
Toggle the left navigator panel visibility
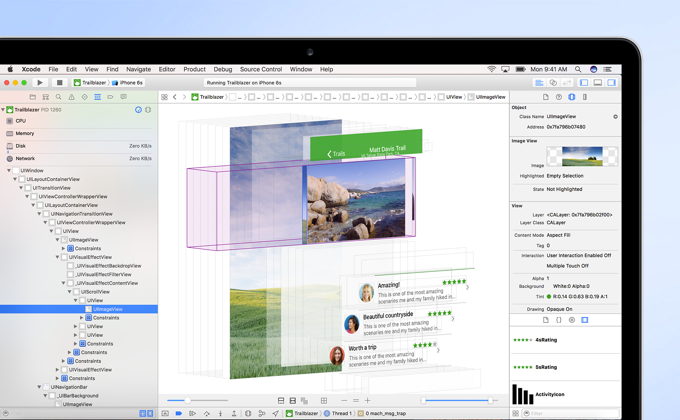584,83
